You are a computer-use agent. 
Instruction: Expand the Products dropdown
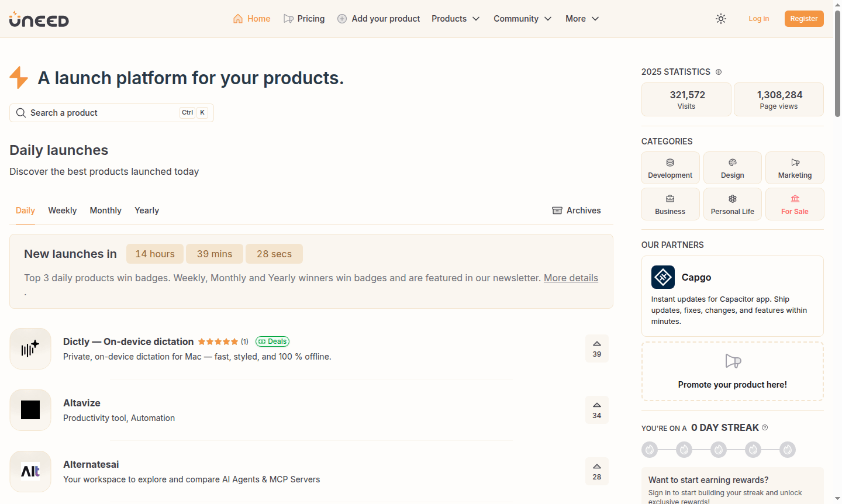click(455, 18)
